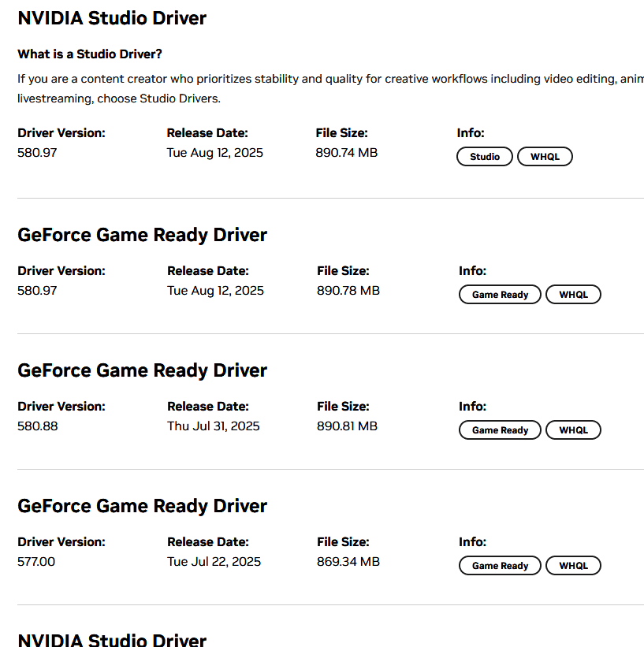
Task: Click the release date Thu Jul 31, 2025
Action: pos(213,426)
